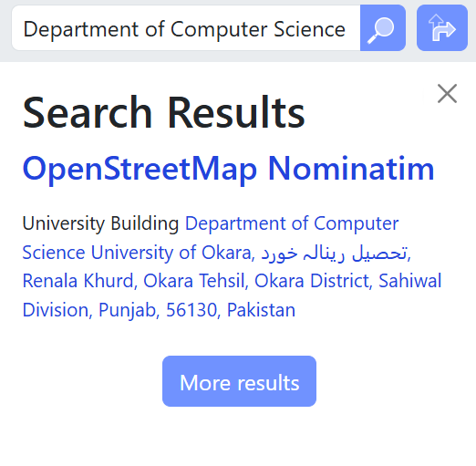476x466 pixels.
Task: Click the word 'Science' in search field
Action: point(309,29)
